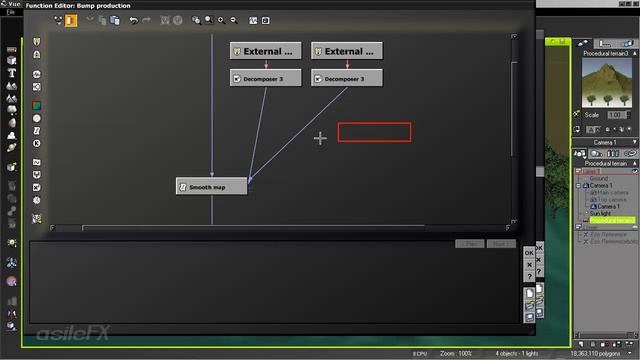Click the 4 objects - 1 lights status text

pyautogui.click(x=517, y=353)
